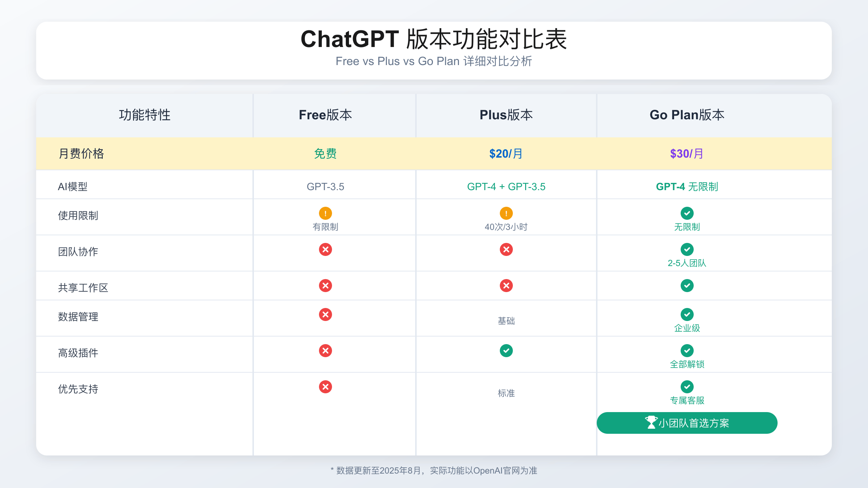
Task: Click the 功能特性 column header
Action: [145, 115]
